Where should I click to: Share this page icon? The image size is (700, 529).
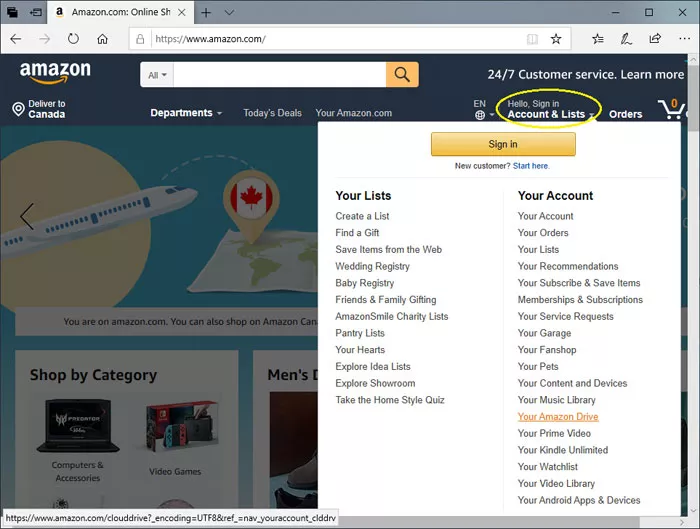(x=655, y=39)
